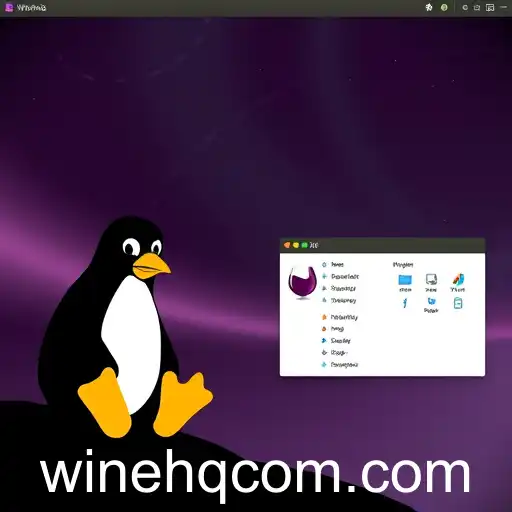Click the blue letter f icon
Image resolution: width=512 pixels, height=512 pixels.
[x=405, y=303]
